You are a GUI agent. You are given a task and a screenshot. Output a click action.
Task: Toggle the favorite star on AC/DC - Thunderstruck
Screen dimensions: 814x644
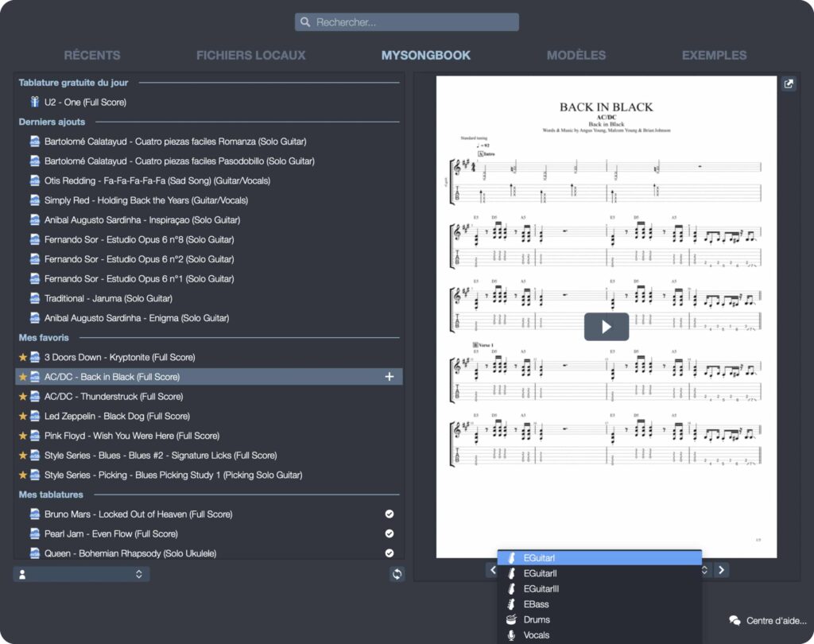tap(23, 396)
